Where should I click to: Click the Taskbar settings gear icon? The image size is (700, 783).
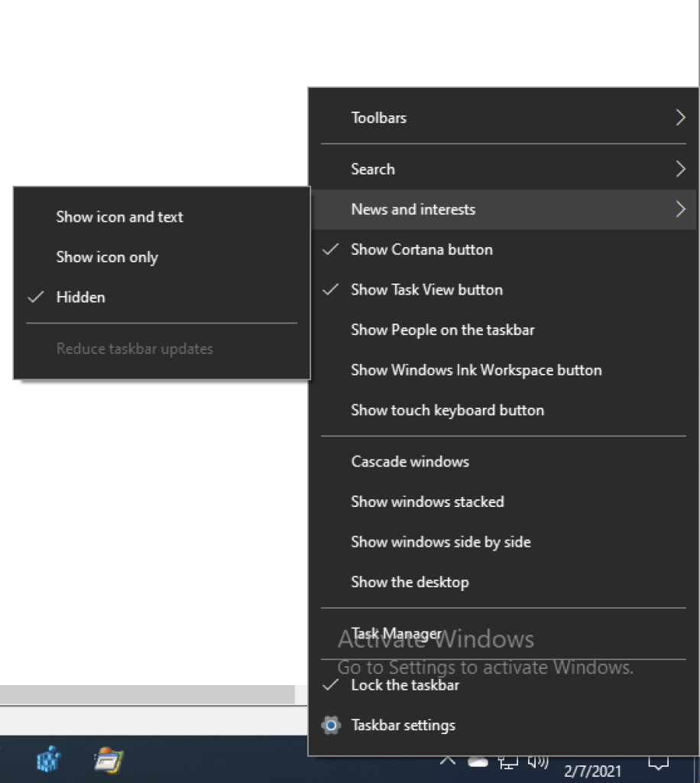[x=331, y=726]
